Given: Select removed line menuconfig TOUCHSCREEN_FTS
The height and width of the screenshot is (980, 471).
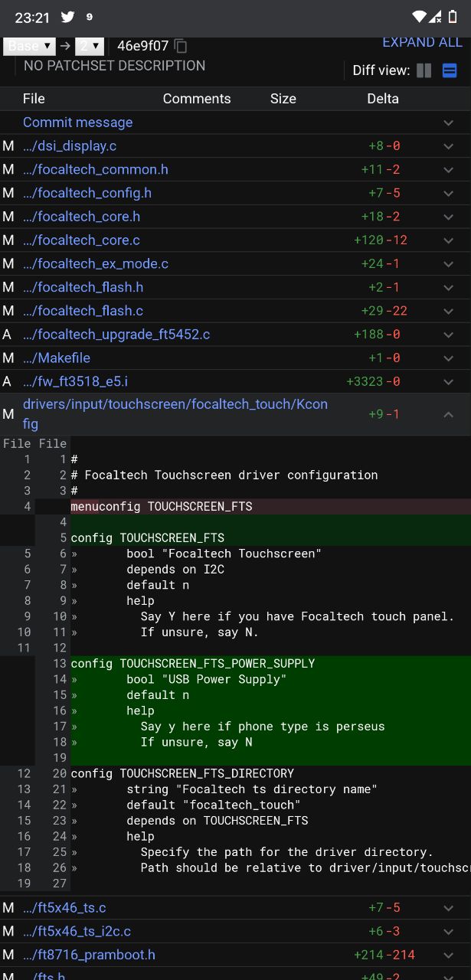Looking at the screenshot, I should [162, 506].
